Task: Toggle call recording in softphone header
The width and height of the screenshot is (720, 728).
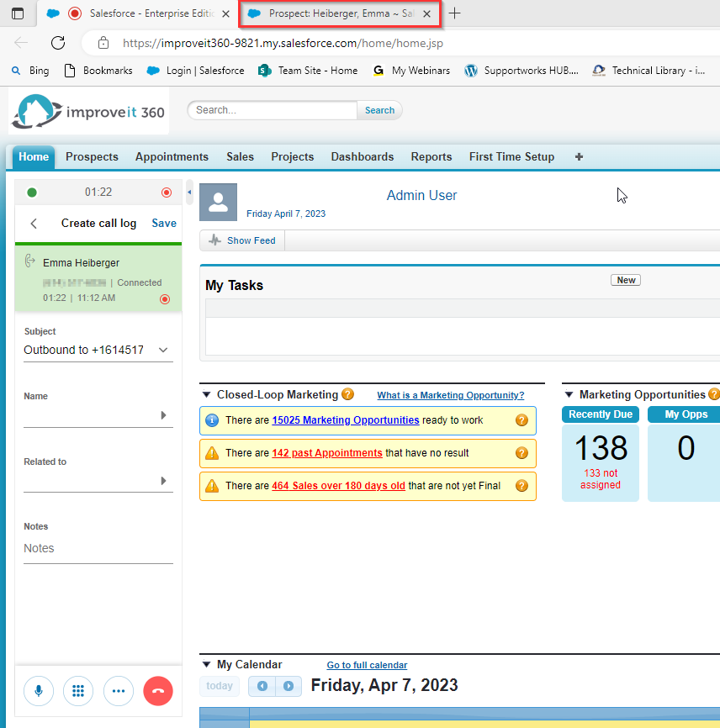Action: (167, 193)
